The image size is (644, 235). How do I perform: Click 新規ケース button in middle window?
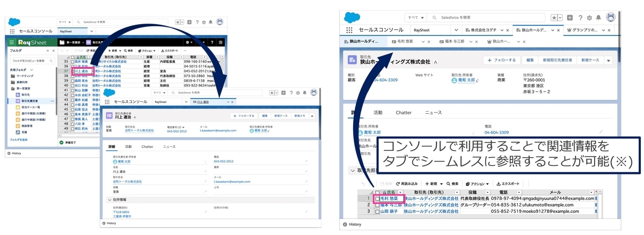[281, 115]
